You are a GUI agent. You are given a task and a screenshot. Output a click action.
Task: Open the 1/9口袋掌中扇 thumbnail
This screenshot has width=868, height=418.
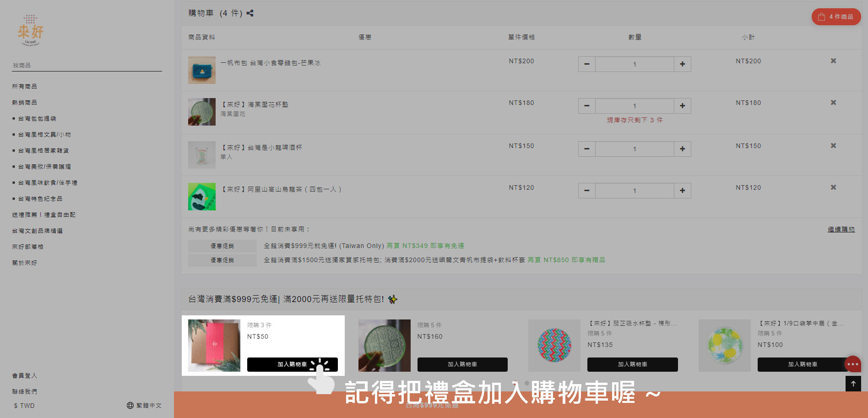725,346
